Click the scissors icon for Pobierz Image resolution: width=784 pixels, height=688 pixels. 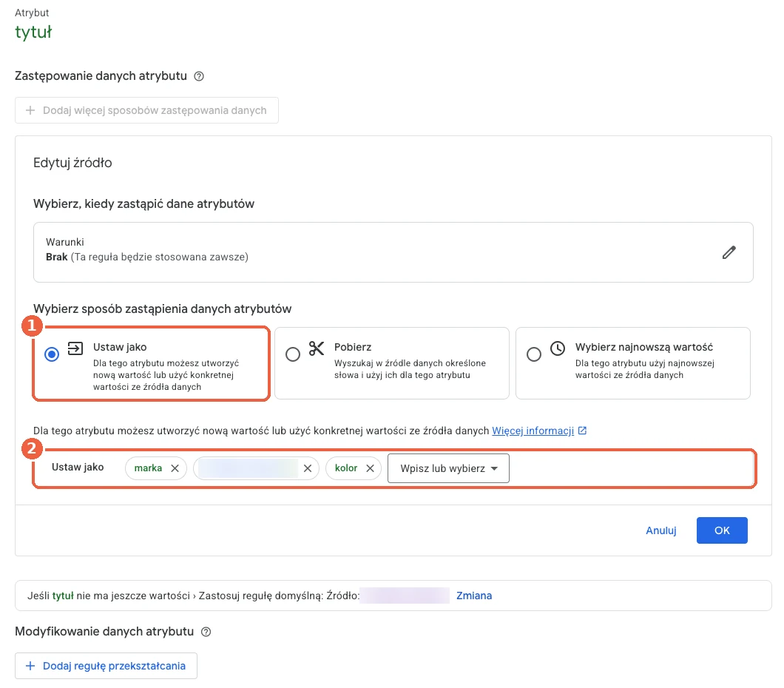317,348
